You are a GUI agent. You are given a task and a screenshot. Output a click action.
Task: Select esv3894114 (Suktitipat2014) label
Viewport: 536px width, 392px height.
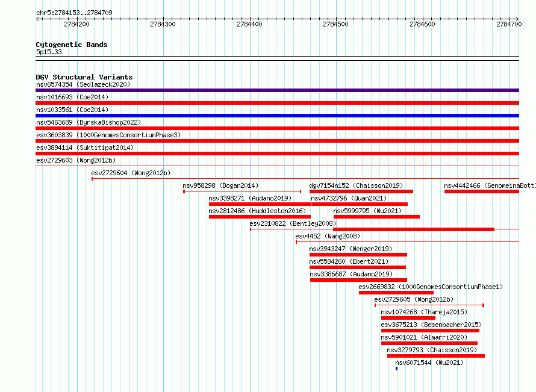pyautogui.click(x=85, y=148)
